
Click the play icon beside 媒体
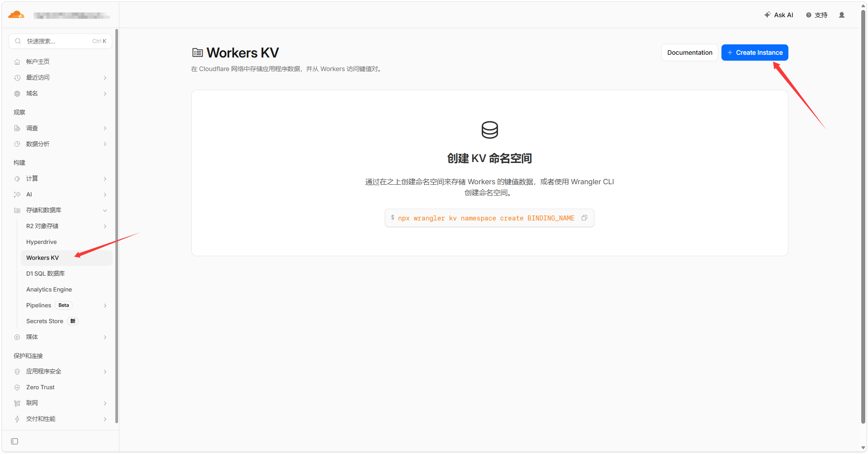pos(17,337)
